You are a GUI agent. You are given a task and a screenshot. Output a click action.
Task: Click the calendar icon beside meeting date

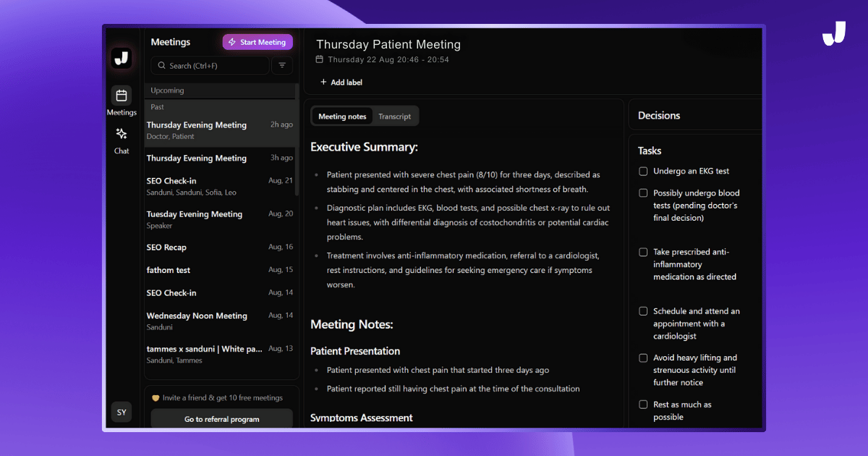[x=320, y=59]
